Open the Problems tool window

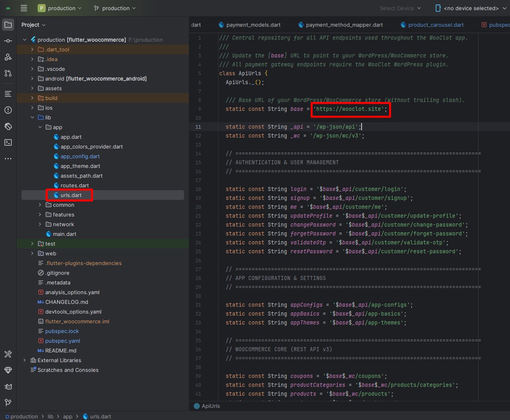(x=8, y=110)
